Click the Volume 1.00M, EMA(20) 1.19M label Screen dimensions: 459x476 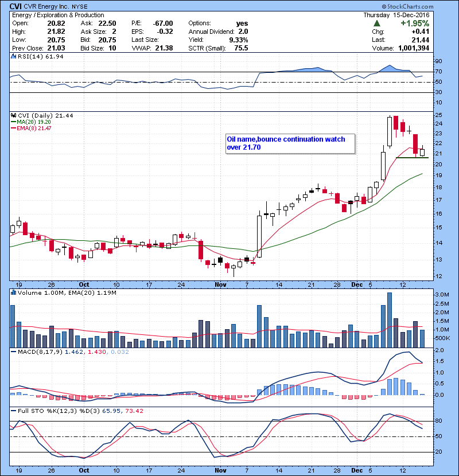click(x=67, y=292)
